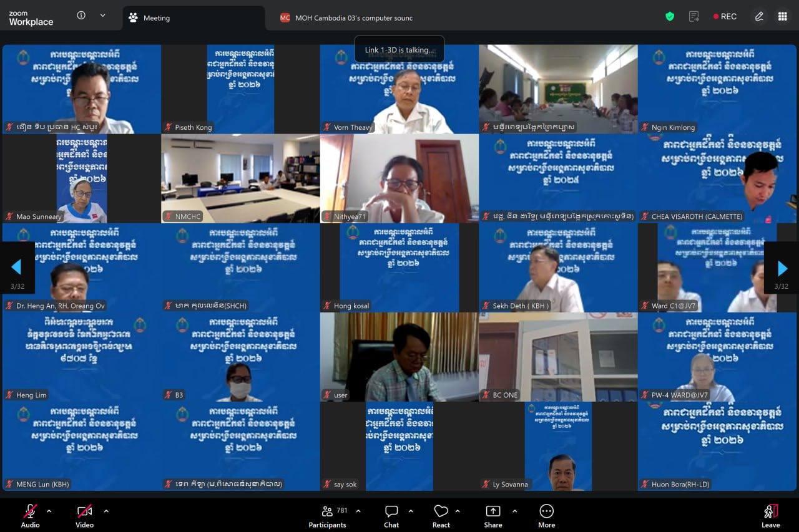Go to previous gallery page arrow

[x=17, y=268]
